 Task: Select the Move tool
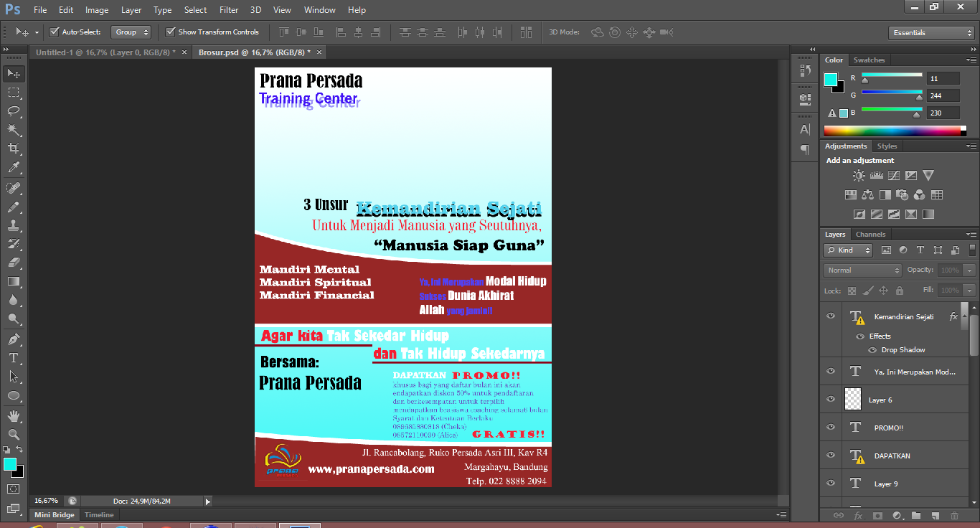(x=13, y=73)
